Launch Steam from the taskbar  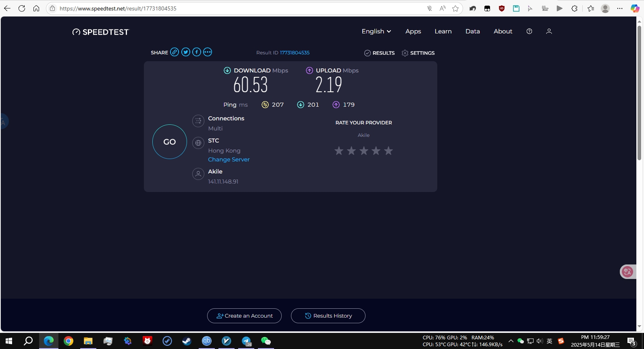point(187,341)
